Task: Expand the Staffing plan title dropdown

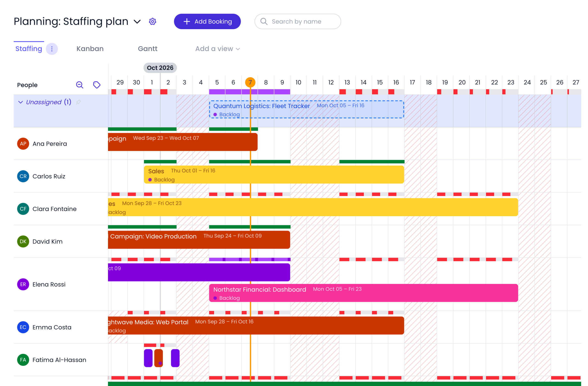Action: 137,22
